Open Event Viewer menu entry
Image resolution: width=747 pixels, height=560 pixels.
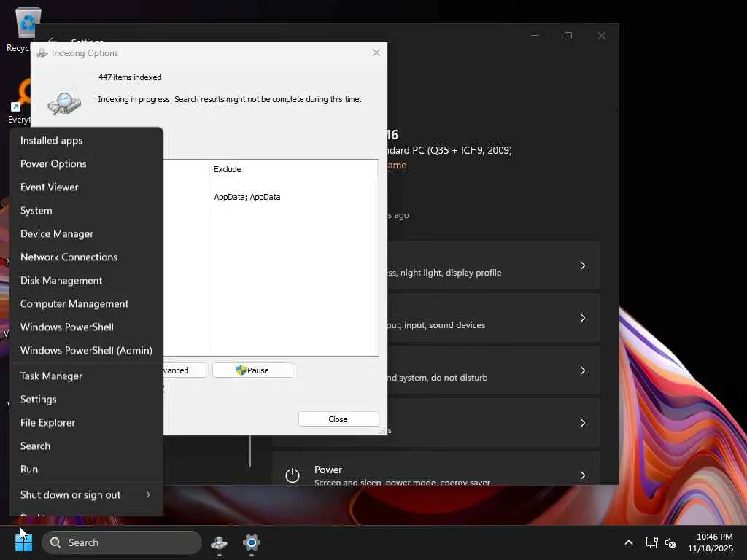[86, 187]
